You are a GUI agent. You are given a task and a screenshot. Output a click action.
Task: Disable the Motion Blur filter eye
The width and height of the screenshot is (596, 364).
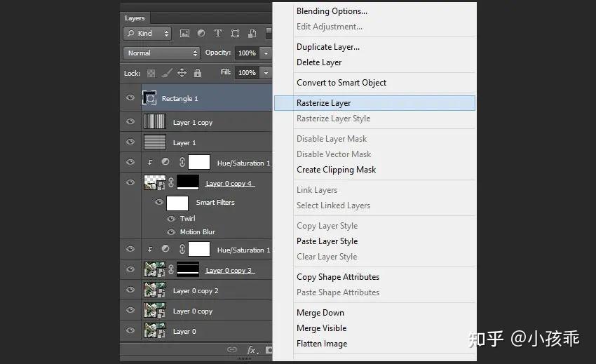171,232
